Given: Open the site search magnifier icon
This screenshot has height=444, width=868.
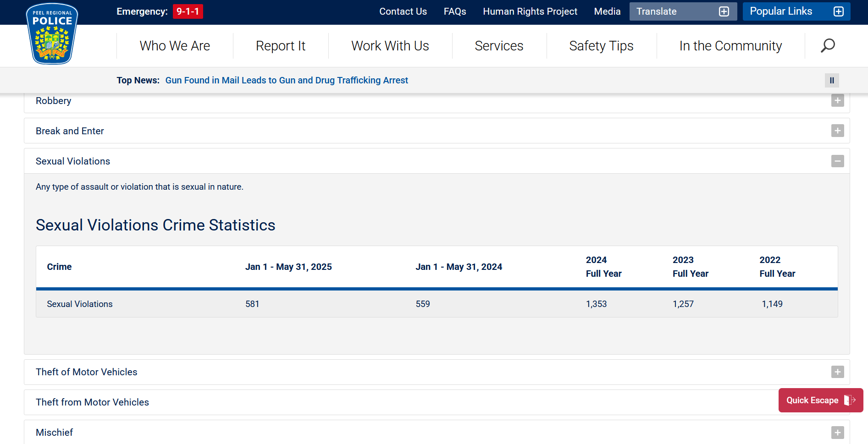Looking at the screenshot, I should coord(828,46).
